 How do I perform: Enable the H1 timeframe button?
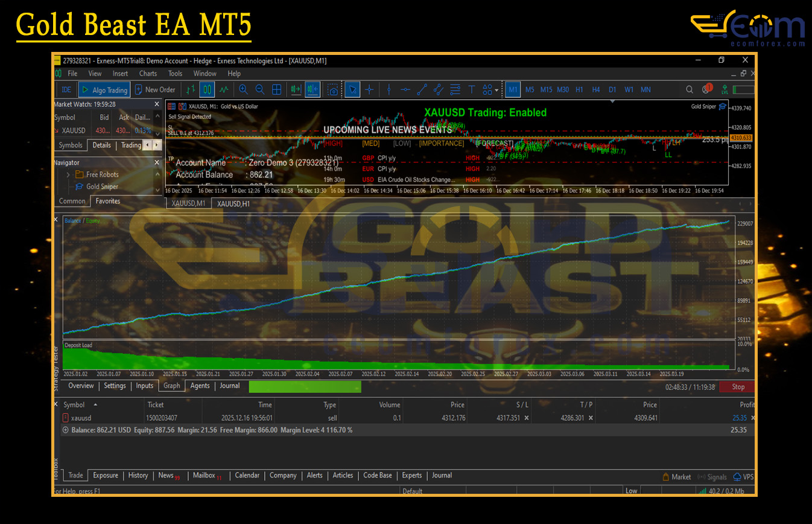[x=579, y=90]
